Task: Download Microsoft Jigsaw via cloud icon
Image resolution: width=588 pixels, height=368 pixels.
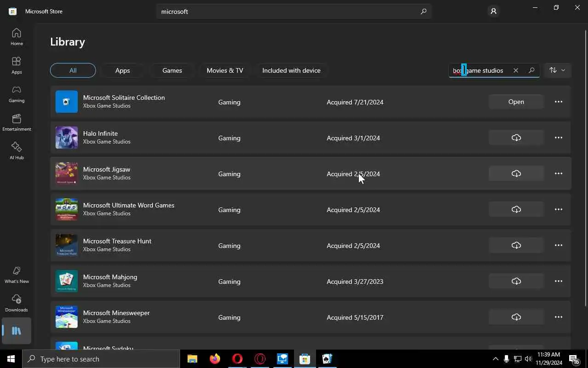Action: pyautogui.click(x=516, y=173)
